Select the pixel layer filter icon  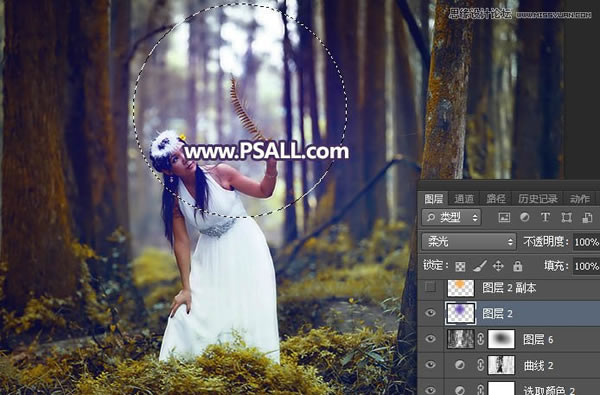pyautogui.click(x=504, y=218)
